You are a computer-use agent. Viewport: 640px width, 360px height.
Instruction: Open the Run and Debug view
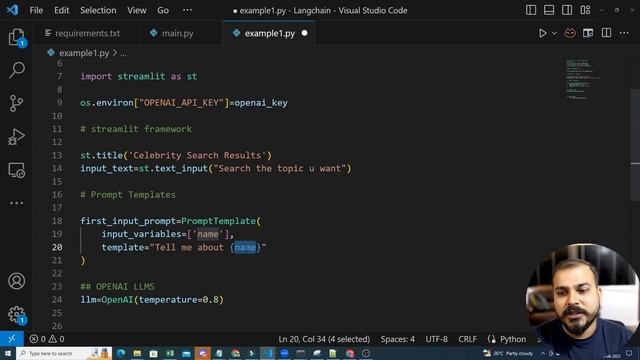tap(16, 136)
